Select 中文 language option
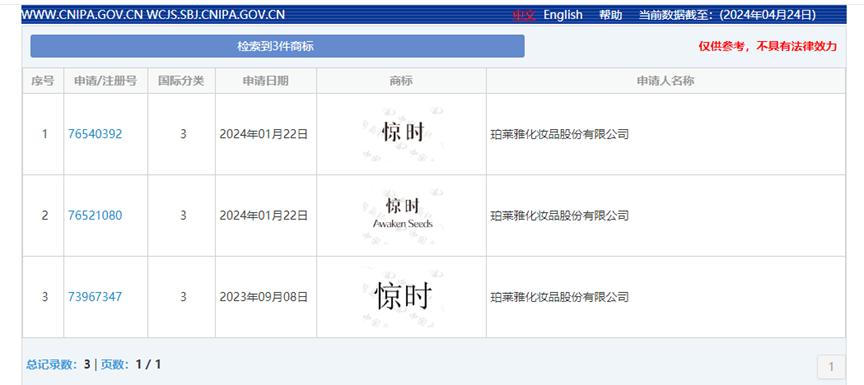This screenshot has width=864, height=385. (x=524, y=15)
